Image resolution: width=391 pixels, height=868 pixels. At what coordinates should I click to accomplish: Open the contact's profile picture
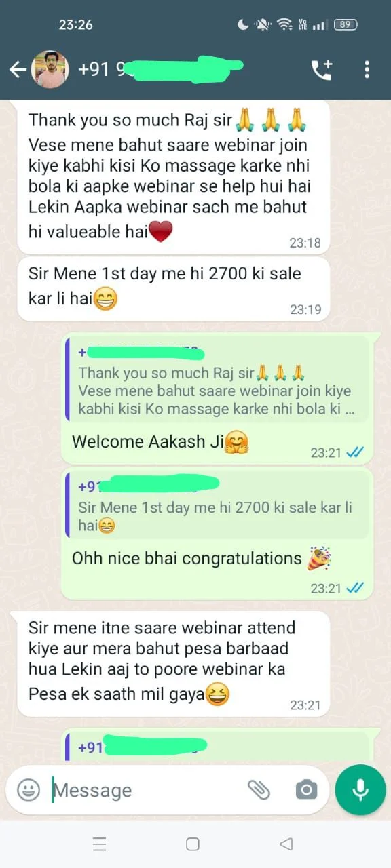click(51, 69)
